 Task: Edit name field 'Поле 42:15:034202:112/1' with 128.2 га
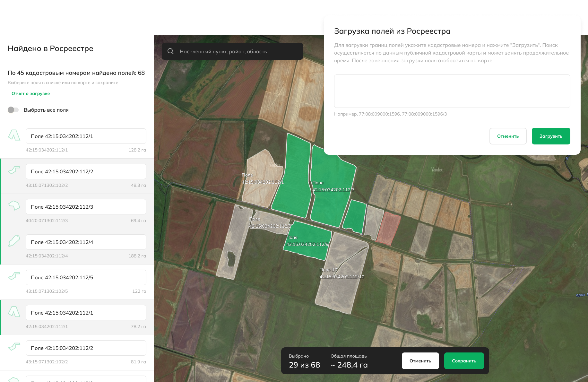[86, 136]
